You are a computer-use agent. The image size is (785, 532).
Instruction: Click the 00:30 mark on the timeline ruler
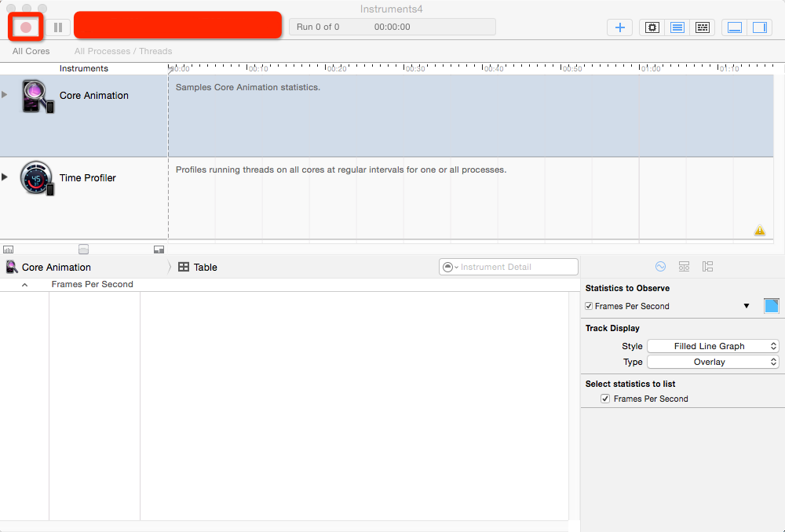click(415, 68)
